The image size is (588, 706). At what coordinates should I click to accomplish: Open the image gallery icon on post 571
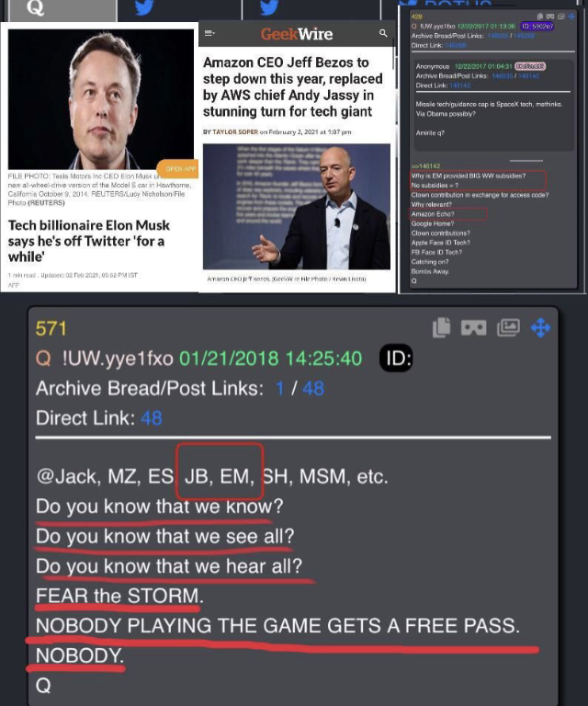pos(508,327)
